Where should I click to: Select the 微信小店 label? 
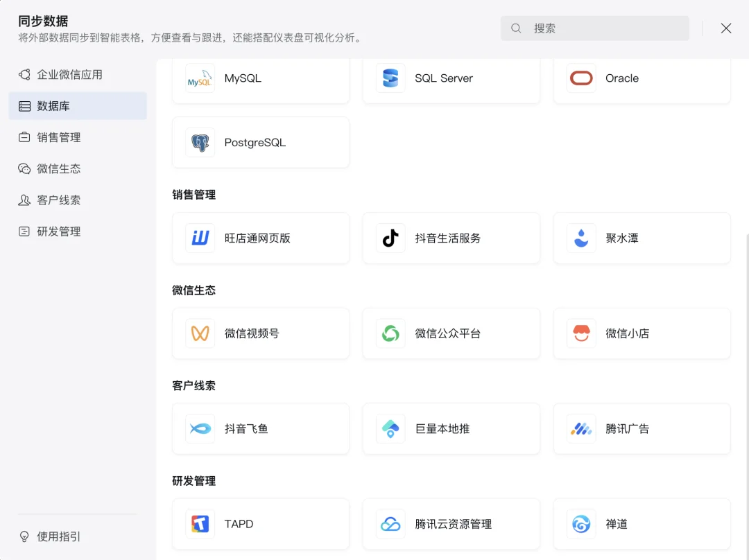627,333
